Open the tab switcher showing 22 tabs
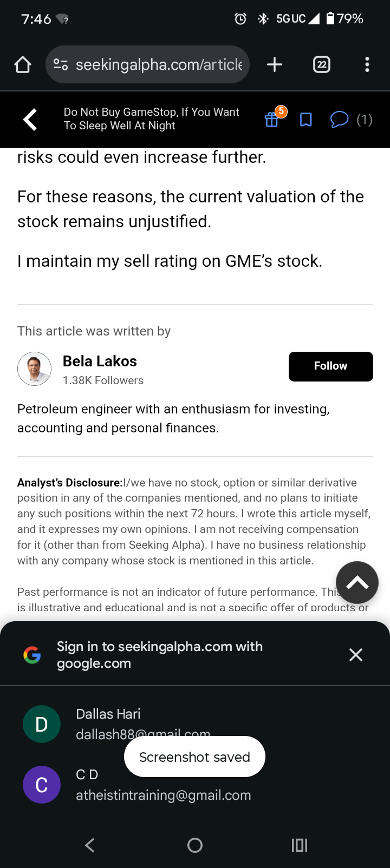The height and width of the screenshot is (868, 390). pos(322,65)
